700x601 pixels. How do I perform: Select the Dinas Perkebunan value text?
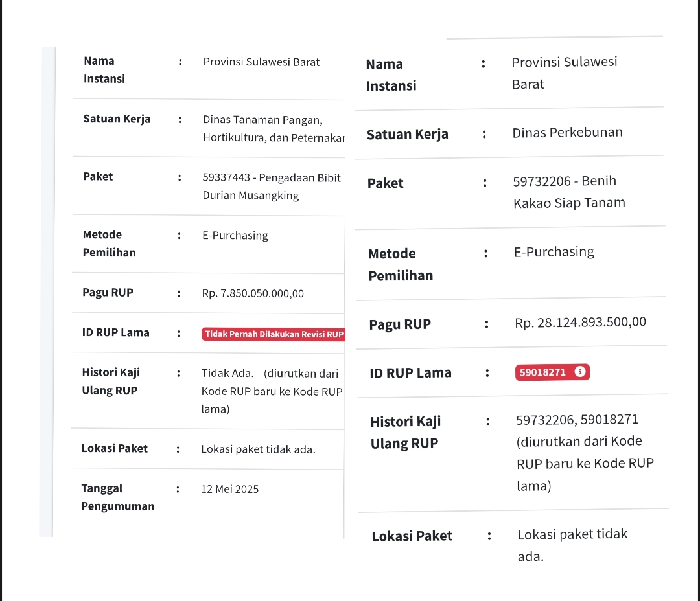[567, 133]
